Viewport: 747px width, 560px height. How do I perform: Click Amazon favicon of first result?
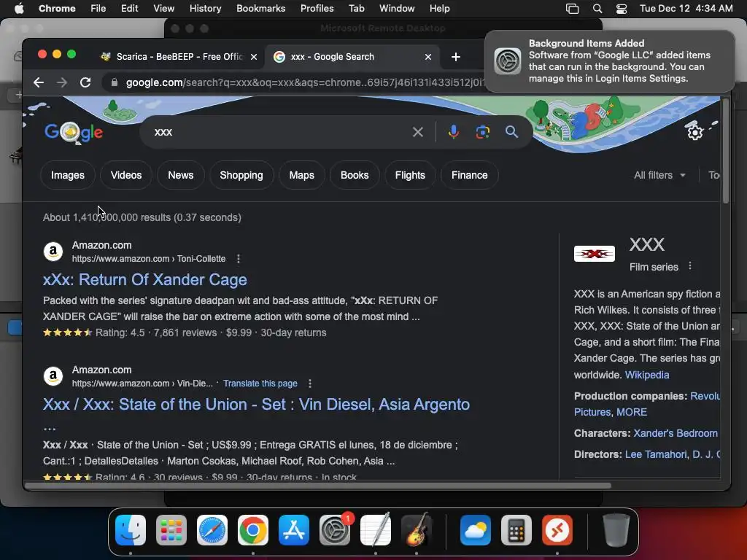point(53,252)
